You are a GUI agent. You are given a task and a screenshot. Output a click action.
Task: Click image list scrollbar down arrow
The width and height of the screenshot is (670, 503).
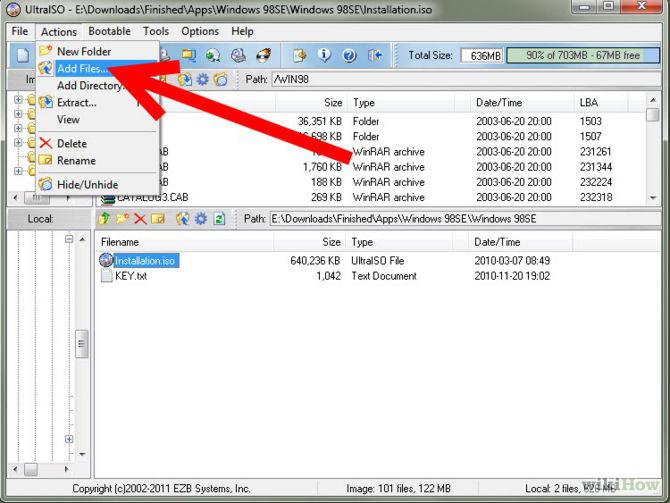[x=653, y=197]
